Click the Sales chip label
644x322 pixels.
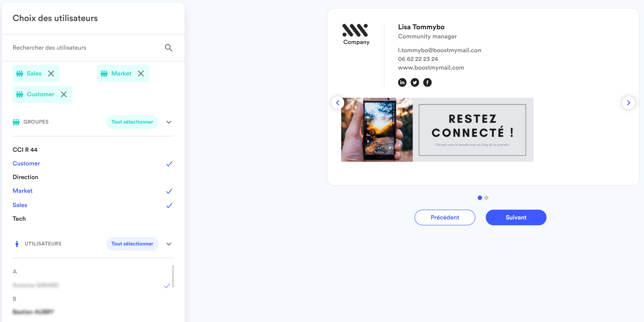[34, 74]
